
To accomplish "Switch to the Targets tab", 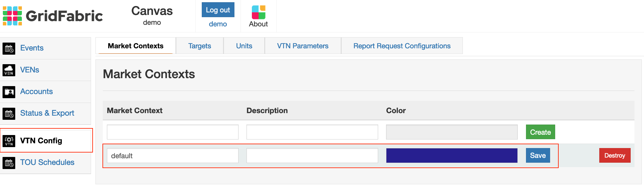I will coord(200,46).
